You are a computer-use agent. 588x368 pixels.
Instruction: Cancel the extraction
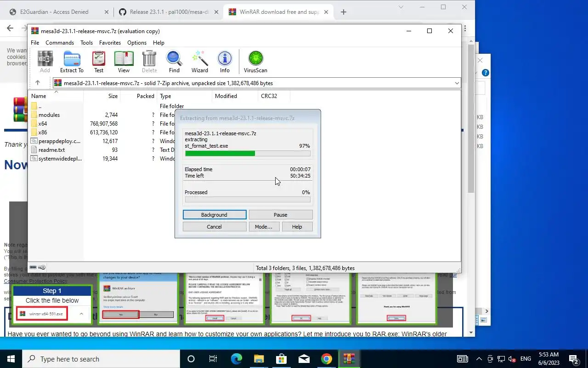(215, 227)
